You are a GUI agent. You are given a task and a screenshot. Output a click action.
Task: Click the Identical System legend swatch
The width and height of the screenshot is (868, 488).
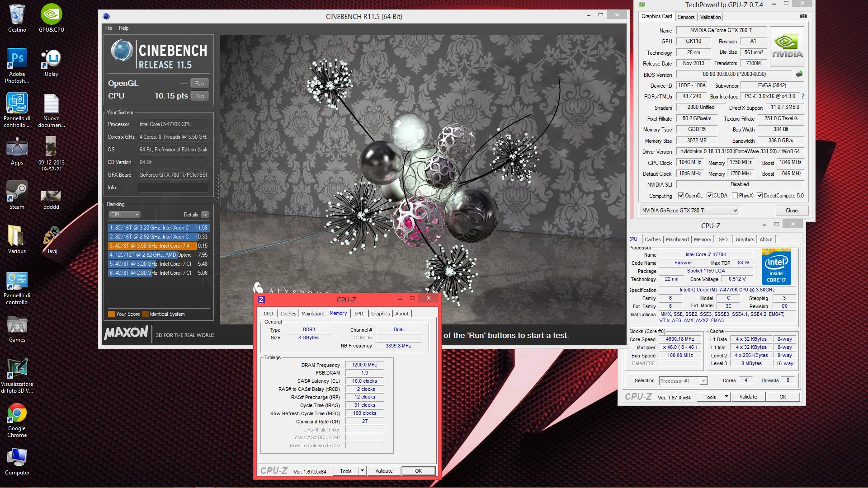point(145,314)
